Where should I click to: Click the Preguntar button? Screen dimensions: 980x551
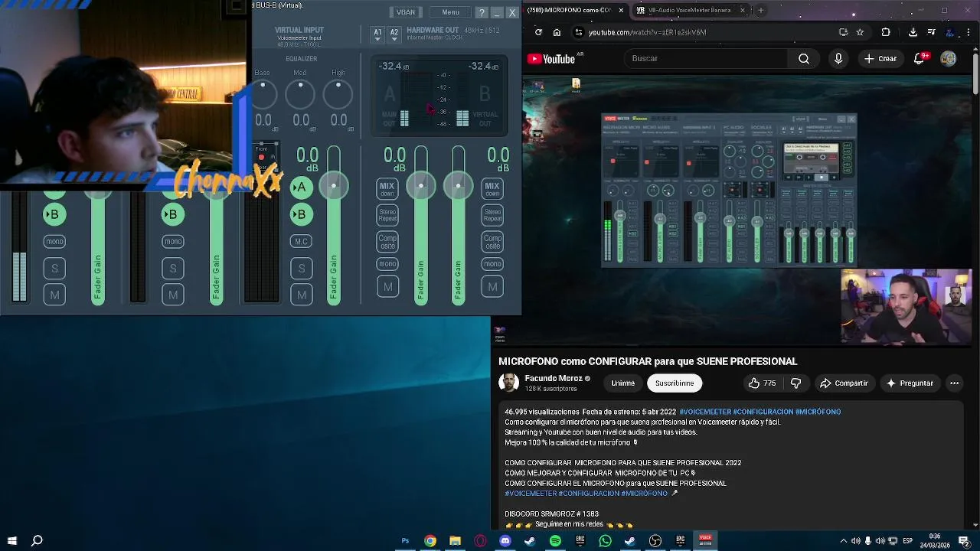pyautogui.click(x=910, y=383)
